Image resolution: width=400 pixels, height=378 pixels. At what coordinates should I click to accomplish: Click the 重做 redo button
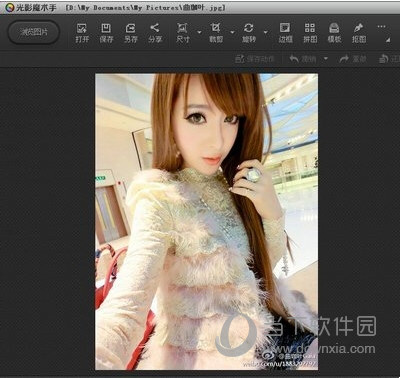pyautogui.click(x=353, y=59)
